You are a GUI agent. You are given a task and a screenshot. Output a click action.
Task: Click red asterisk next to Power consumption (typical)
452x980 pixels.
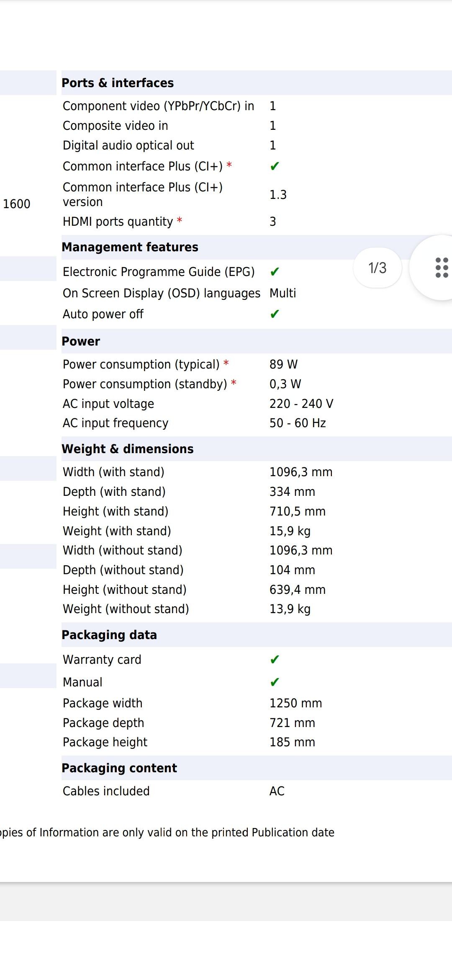coord(226,363)
